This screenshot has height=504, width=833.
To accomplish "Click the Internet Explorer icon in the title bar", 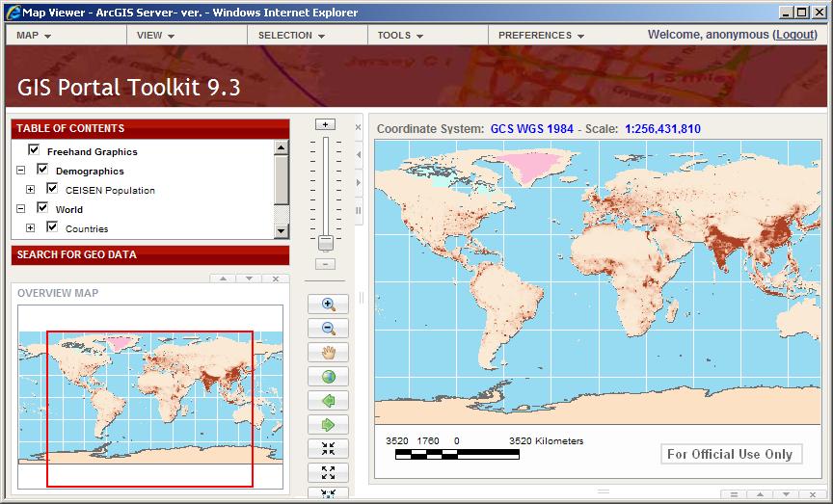I will tap(13, 13).
